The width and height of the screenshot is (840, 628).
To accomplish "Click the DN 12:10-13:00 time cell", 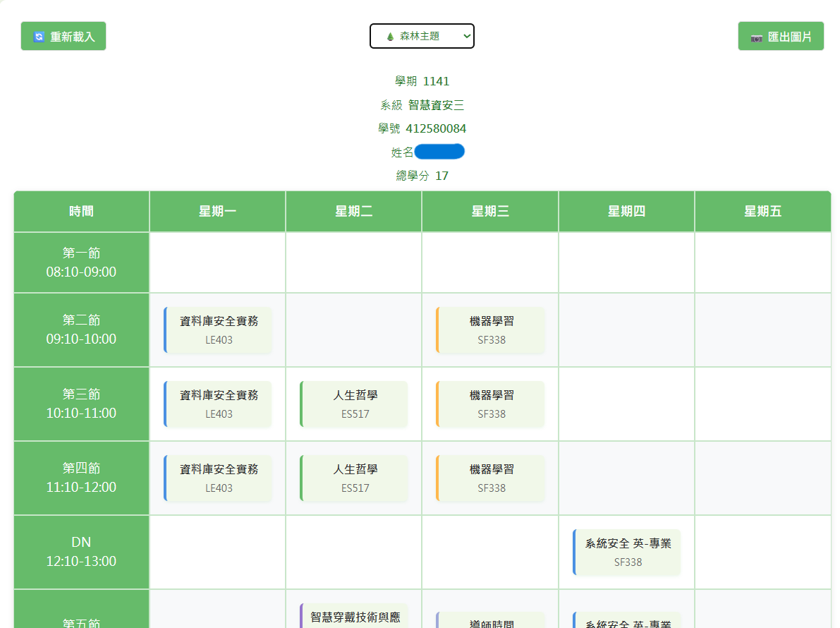I will 81,552.
